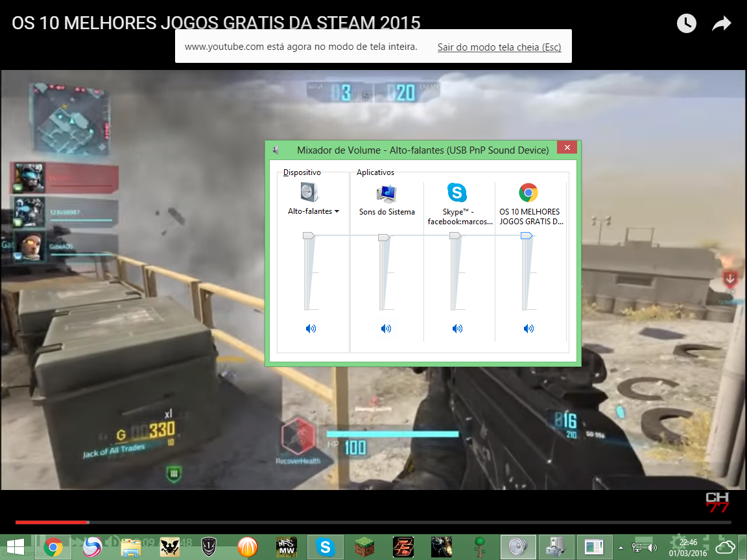This screenshot has height=560, width=747.
Task: Click the red flaming game taskbar icon
Action: coord(403,547)
